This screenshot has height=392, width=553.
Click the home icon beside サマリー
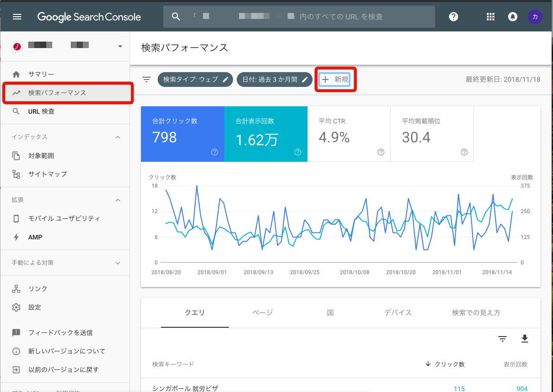(16, 74)
